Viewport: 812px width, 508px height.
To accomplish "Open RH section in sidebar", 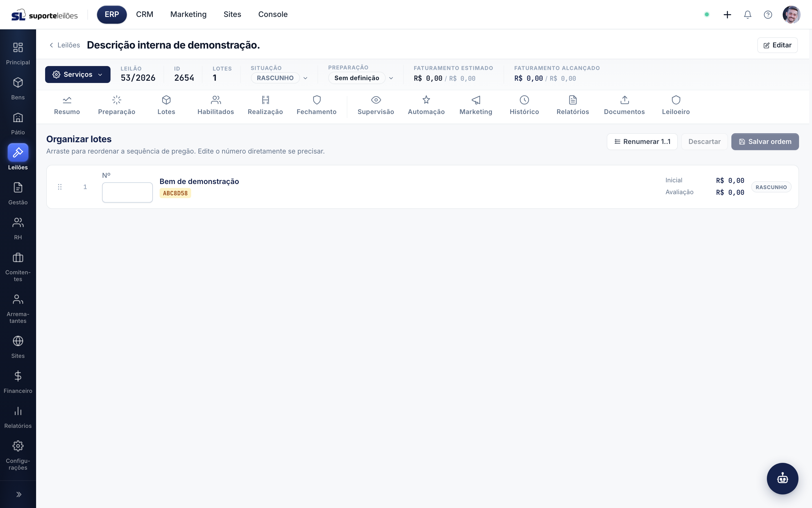I will (x=18, y=229).
